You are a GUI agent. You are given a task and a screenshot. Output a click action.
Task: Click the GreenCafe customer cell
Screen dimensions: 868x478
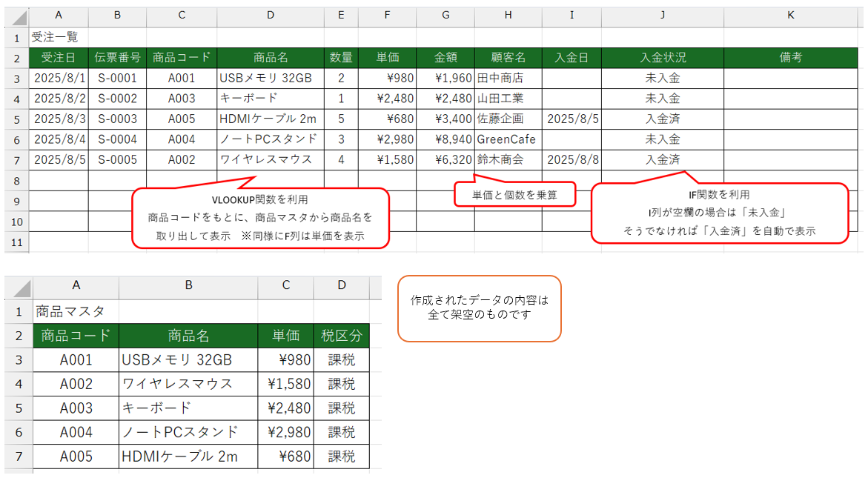(x=508, y=139)
